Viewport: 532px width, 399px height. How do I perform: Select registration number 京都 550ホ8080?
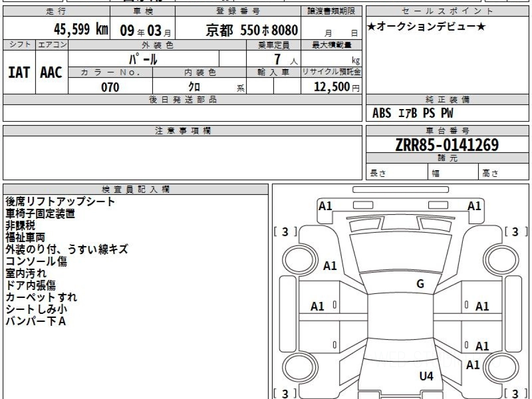[251, 30]
